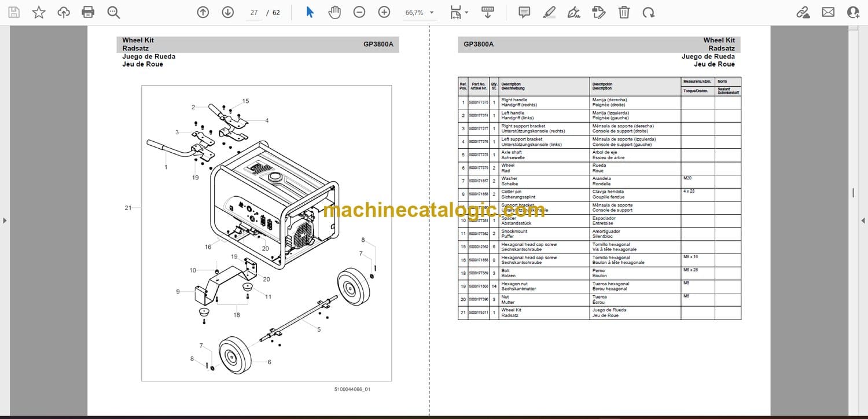
Task: Click the 'Right handle' description cell
Action: point(545,102)
